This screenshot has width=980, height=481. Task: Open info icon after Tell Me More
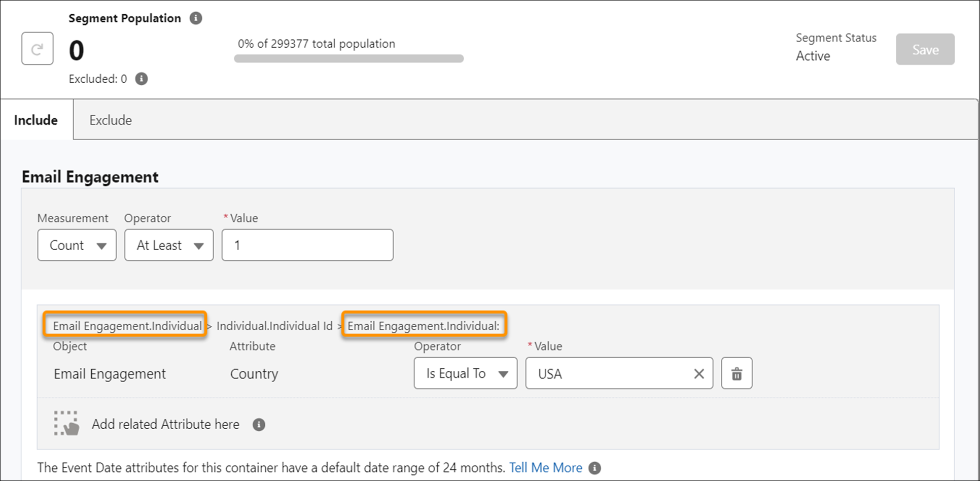(x=594, y=468)
